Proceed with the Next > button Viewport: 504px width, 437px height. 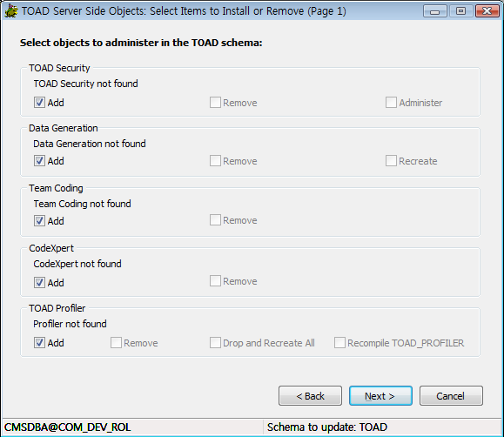pos(380,396)
